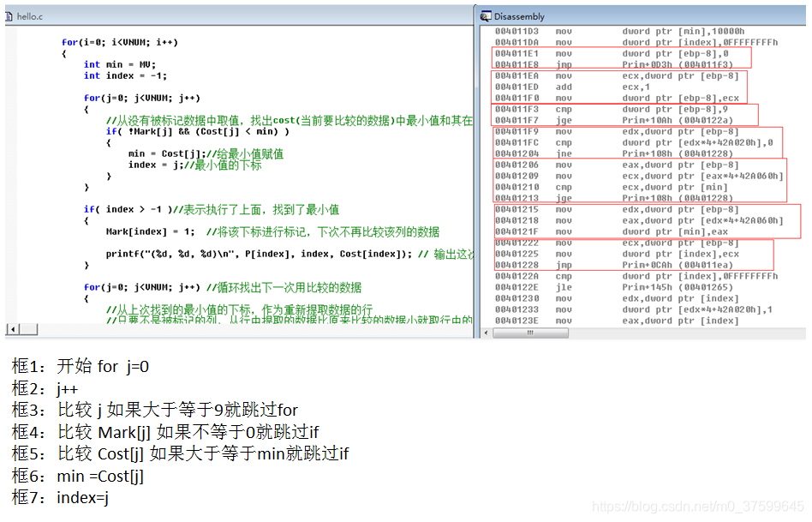Click disassembly row at address 00401233
The width and height of the screenshot is (812, 522).
point(634,310)
